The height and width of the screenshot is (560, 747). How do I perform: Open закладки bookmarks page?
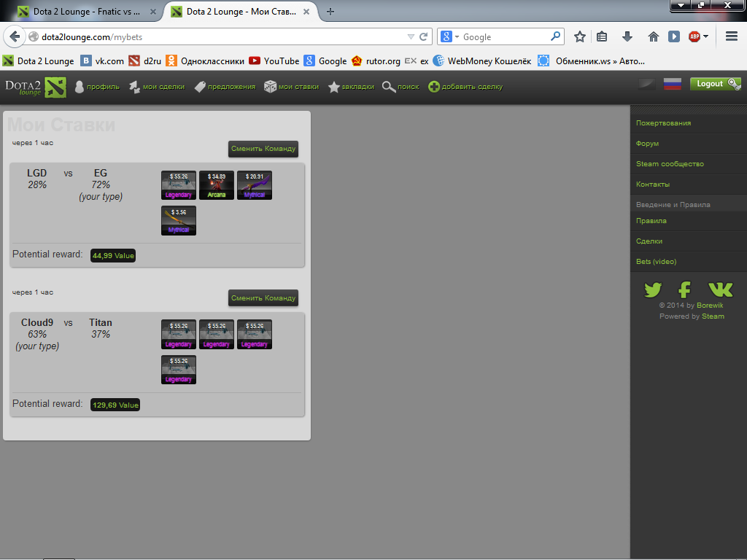coord(351,87)
